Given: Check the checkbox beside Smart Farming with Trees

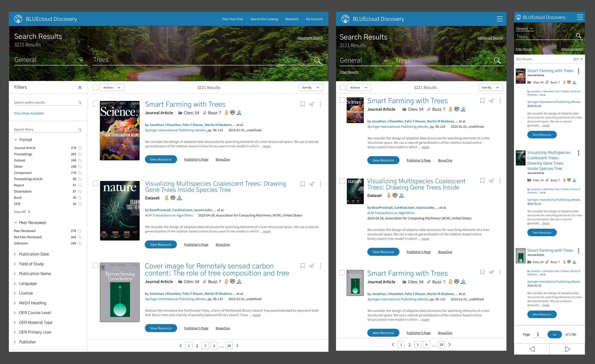Looking at the screenshot, I should click(x=95, y=103).
